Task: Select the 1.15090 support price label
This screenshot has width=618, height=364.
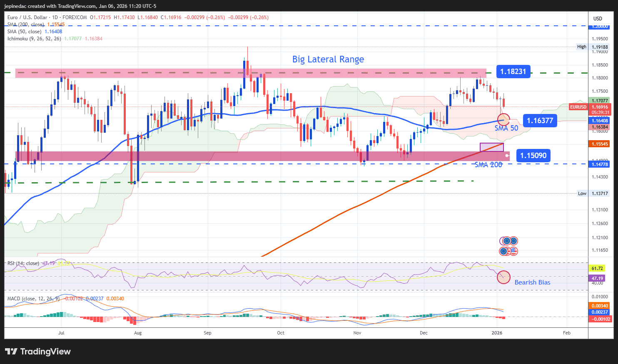Action: [x=533, y=155]
